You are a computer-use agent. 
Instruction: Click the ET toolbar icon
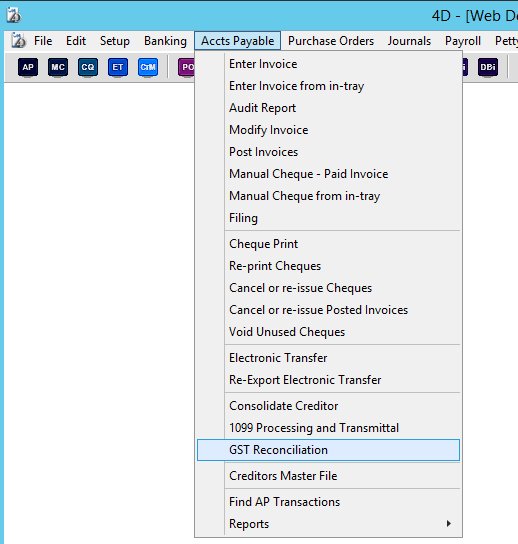point(118,67)
